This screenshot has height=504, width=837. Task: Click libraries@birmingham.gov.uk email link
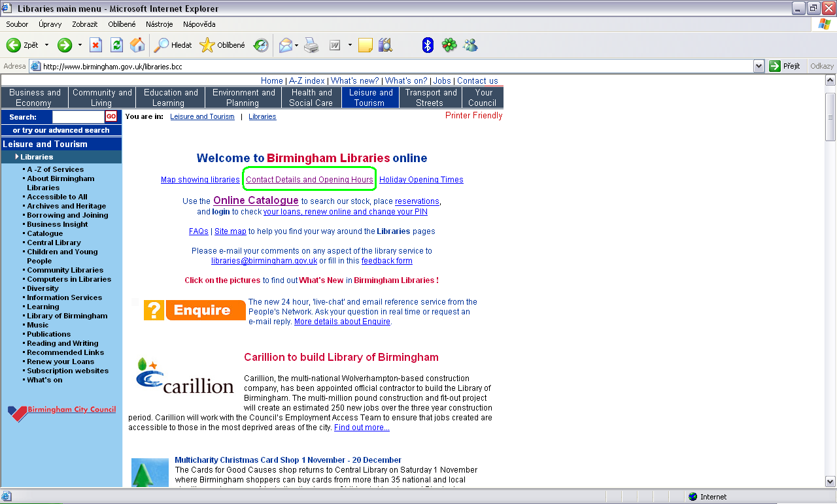point(264,261)
